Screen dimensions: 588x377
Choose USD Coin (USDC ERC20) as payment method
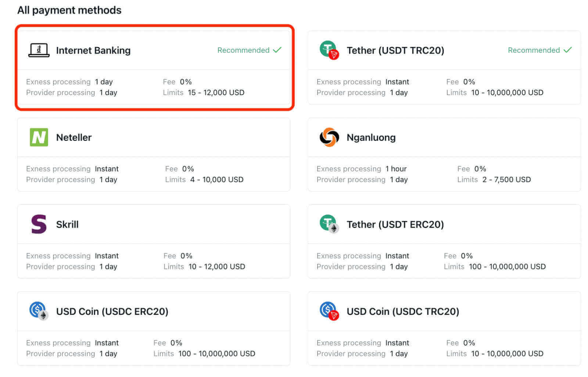coord(154,329)
